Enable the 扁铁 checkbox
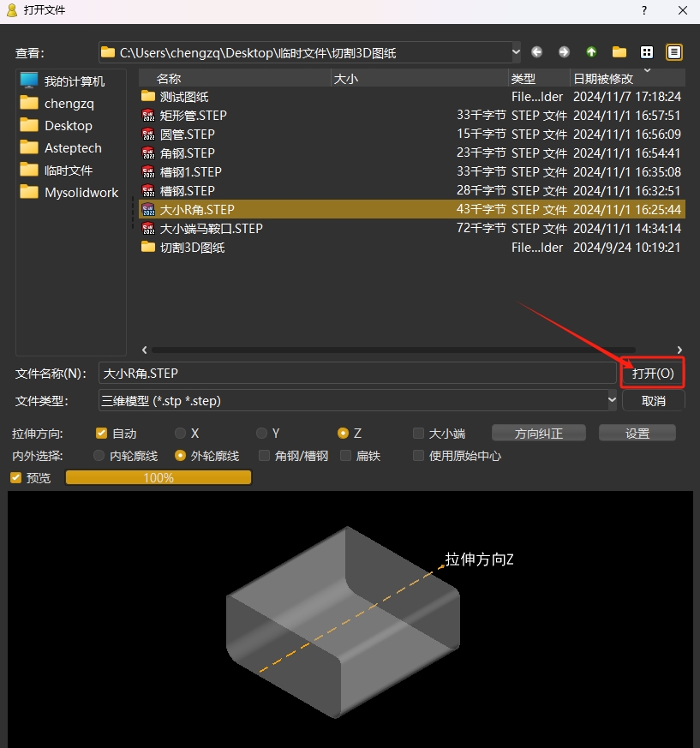The height and width of the screenshot is (748, 700). tap(345, 456)
